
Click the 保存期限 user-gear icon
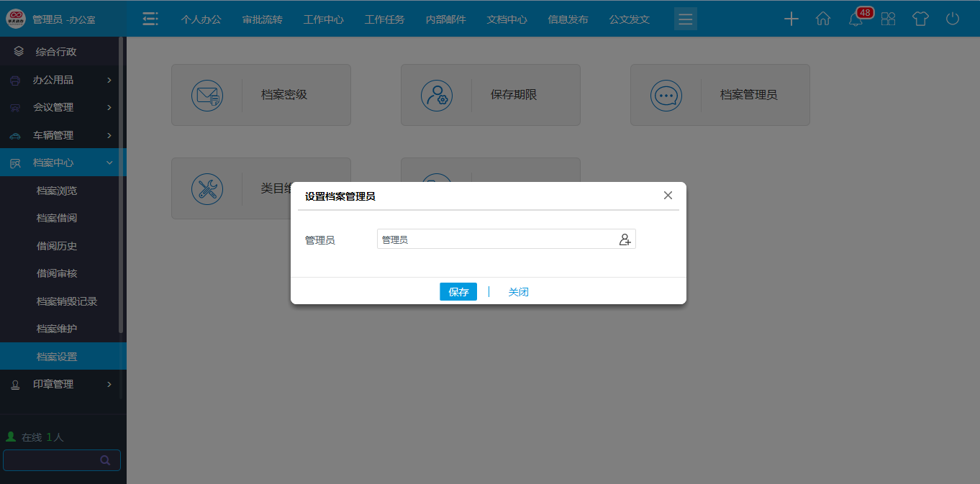pyautogui.click(x=437, y=95)
